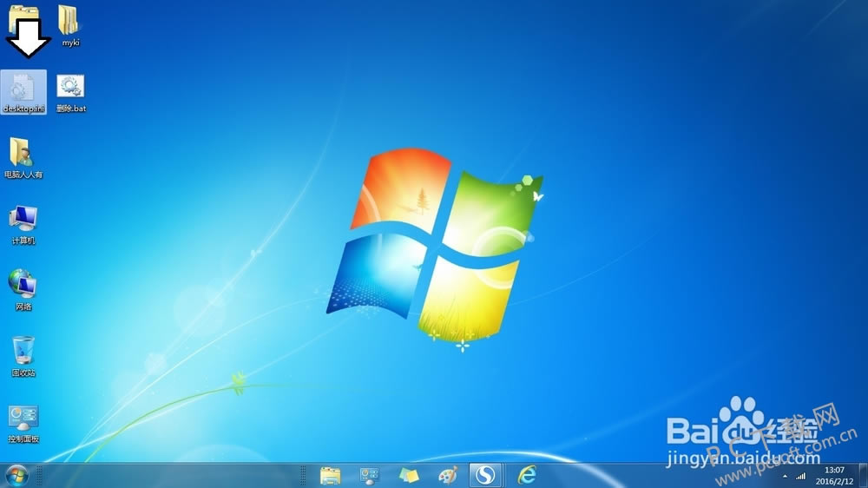Open the Control Panel taskbar shortcut
Image resolution: width=868 pixels, height=488 pixels.
click(369, 475)
